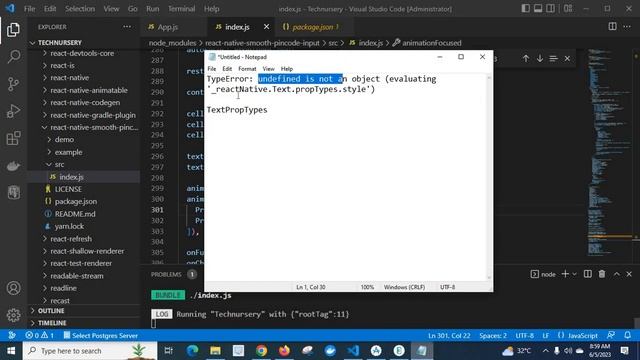Viewport: 640px width, 360px height.
Task: Close the terminal panel
Action: coord(629,274)
